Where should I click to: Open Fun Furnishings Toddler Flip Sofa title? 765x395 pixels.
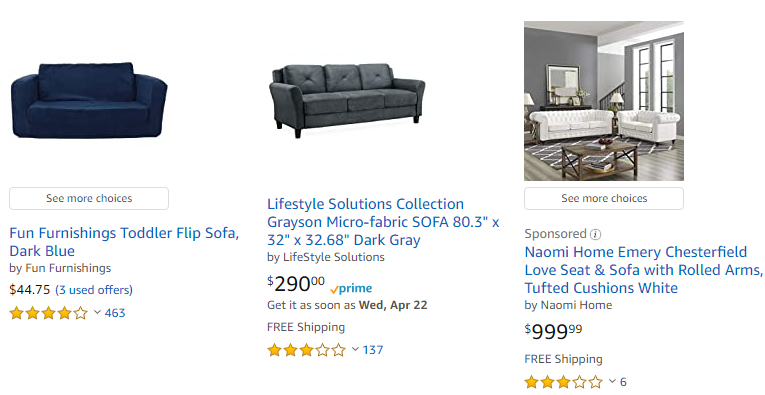124,242
